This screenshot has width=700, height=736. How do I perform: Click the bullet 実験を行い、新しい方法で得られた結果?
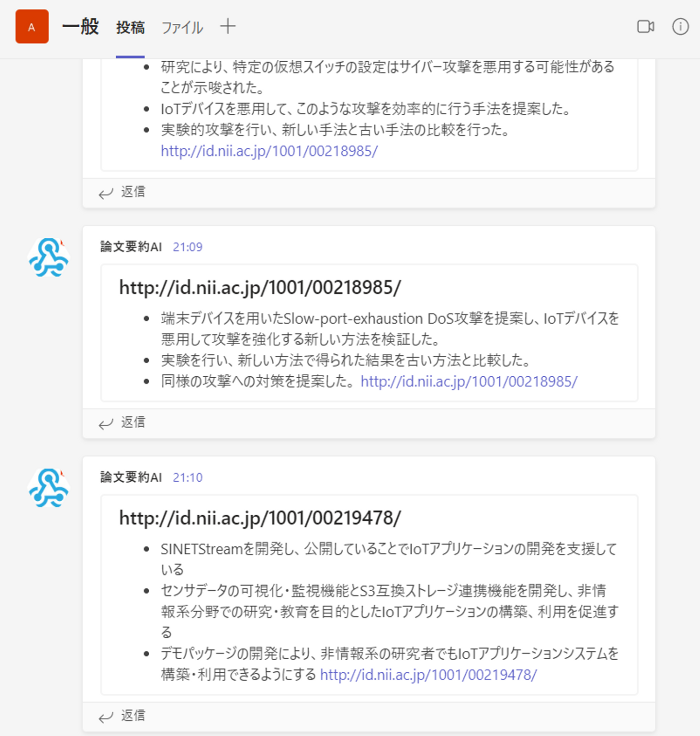pyautogui.click(x=346, y=361)
